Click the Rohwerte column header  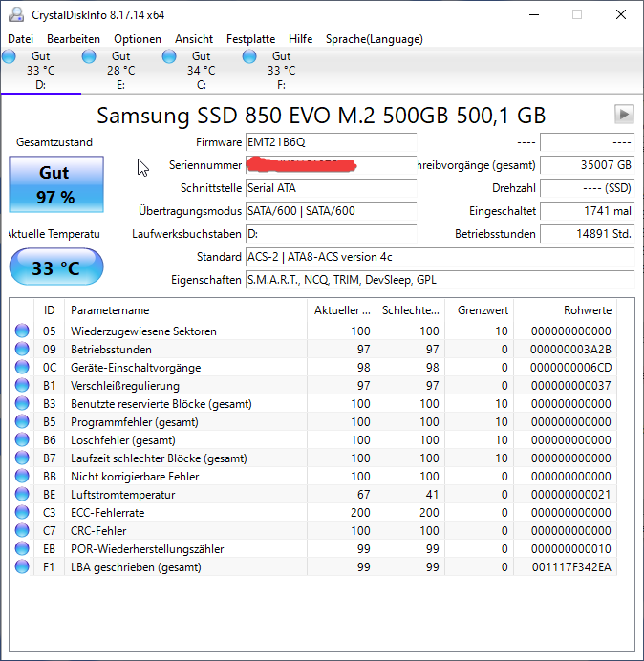click(x=565, y=310)
